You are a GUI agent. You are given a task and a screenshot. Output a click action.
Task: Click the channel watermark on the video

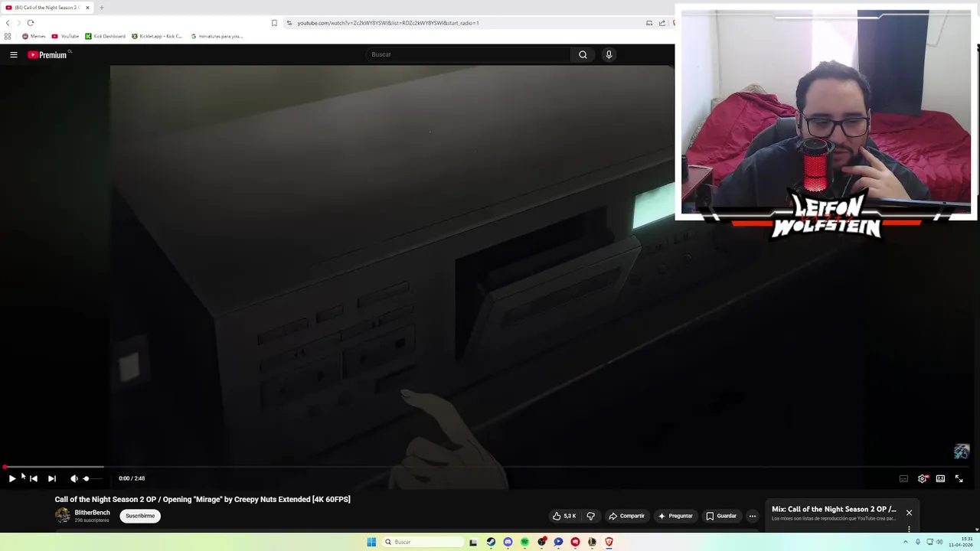click(962, 452)
